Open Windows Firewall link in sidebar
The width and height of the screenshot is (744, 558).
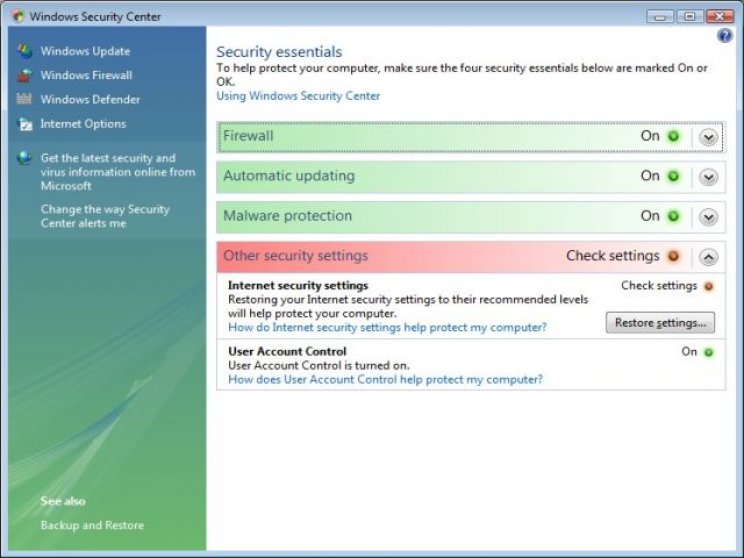pos(86,75)
